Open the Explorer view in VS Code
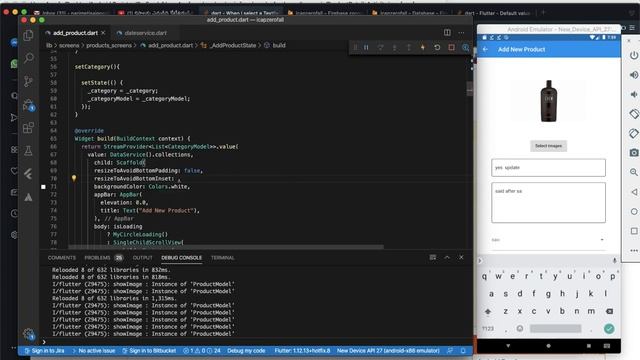The image size is (640, 360). (x=28, y=36)
